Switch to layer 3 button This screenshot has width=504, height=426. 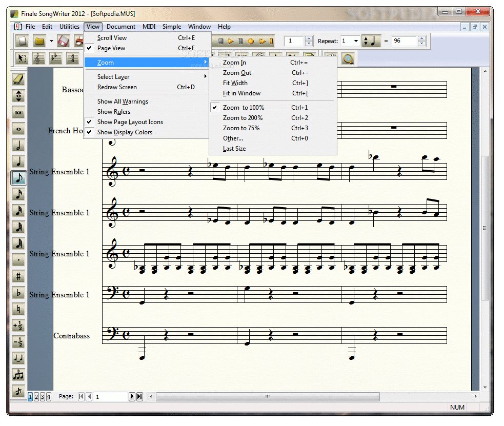43,397
